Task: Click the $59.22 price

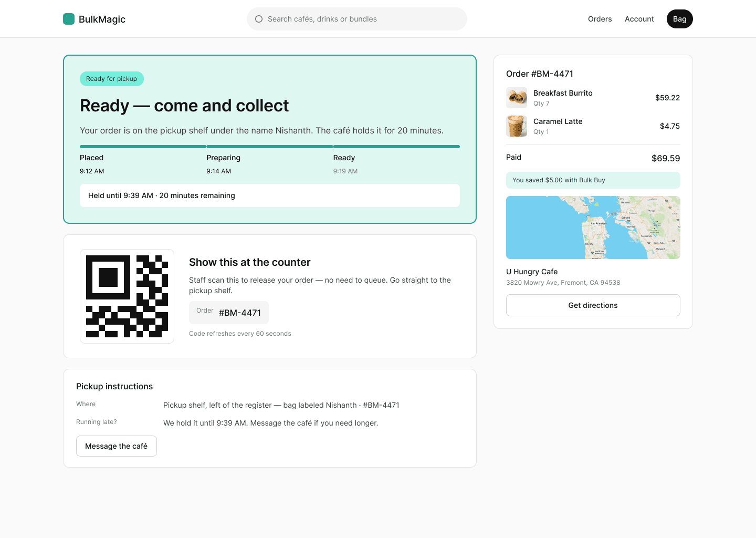Action: click(x=667, y=98)
